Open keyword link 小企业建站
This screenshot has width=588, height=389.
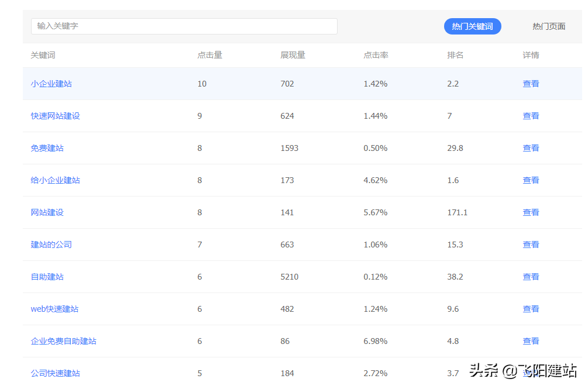coord(51,84)
